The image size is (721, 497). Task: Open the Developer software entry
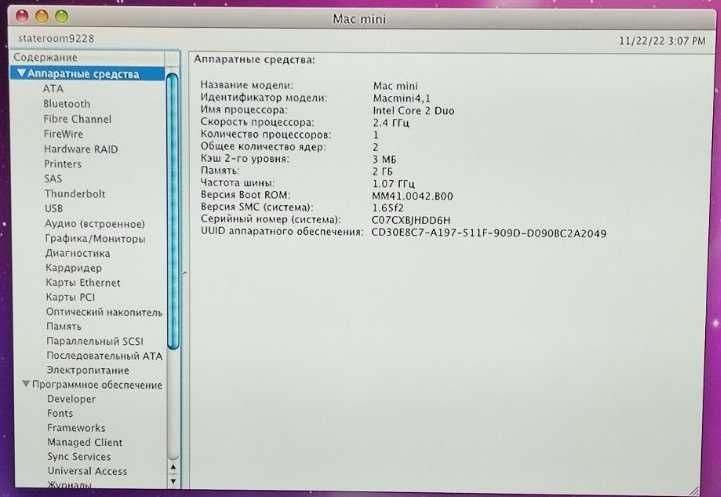[x=72, y=399]
